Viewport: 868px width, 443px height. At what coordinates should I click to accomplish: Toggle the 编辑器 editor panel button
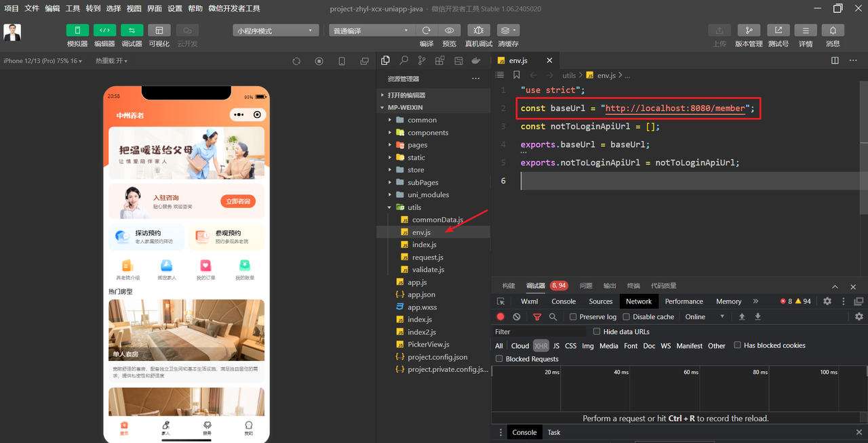104,30
